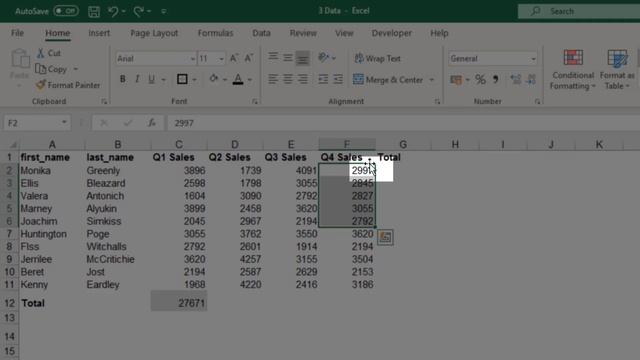The width and height of the screenshot is (640, 360).
Task: Click the Save icon in title bar
Action: tap(94, 11)
